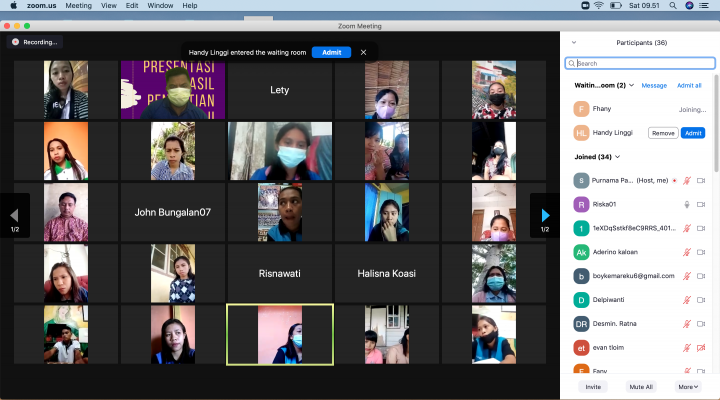Click the Mute All button
Screen dimensions: 720x400
click(641, 387)
